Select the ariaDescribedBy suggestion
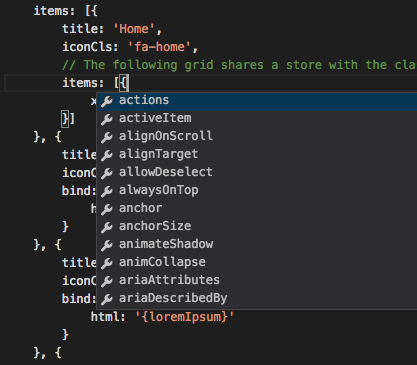 tap(257, 299)
